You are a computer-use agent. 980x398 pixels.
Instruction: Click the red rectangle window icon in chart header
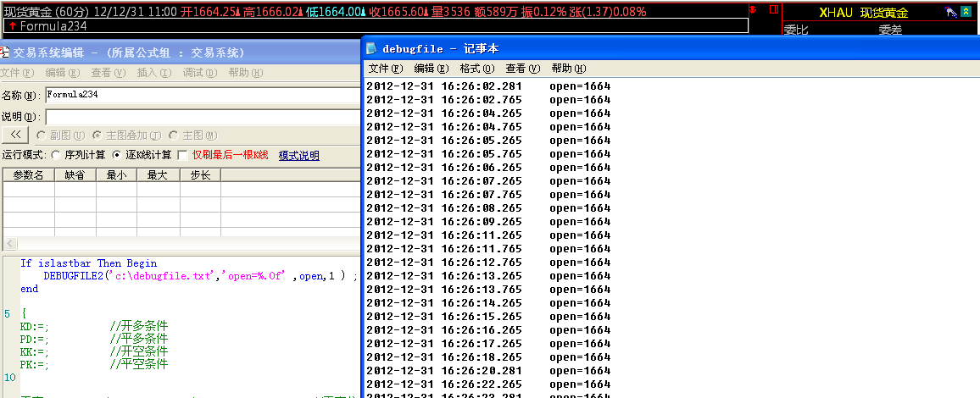[772, 9]
